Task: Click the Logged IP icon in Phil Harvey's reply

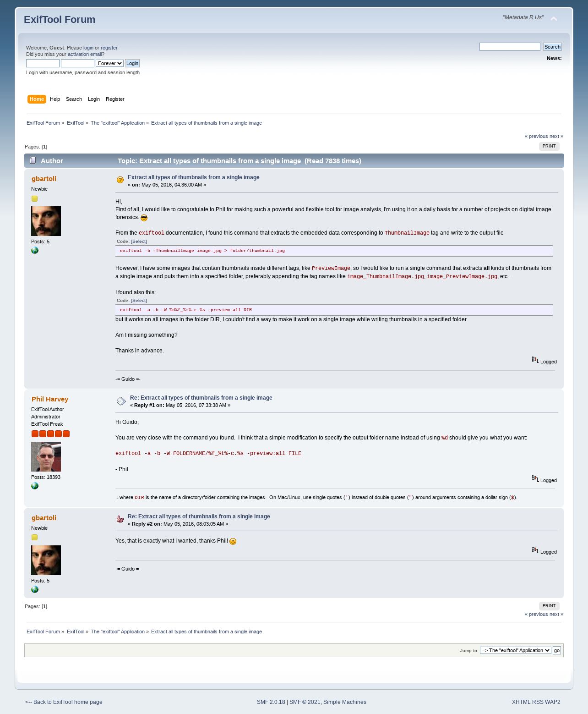Action: [535, 478]
